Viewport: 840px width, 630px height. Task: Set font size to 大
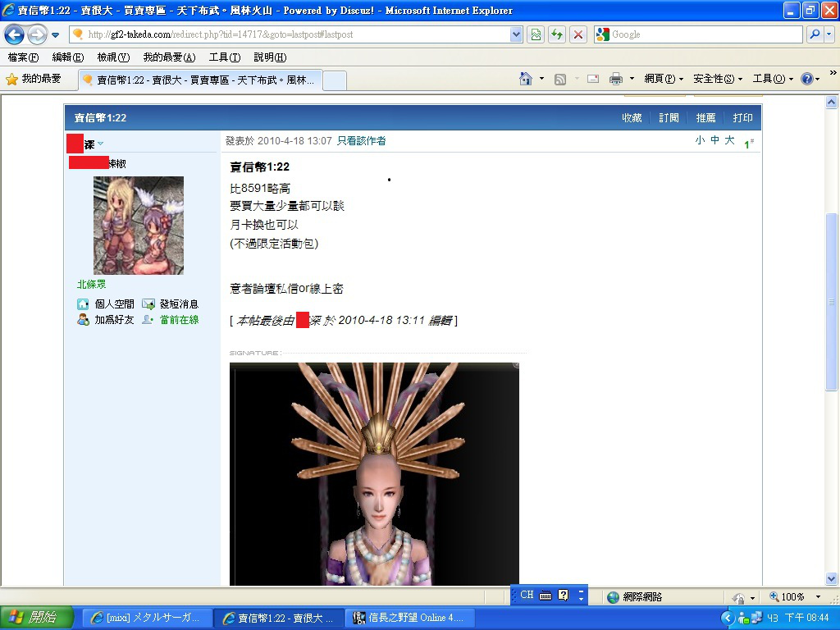pyautogui.click(x=729, y=140)
